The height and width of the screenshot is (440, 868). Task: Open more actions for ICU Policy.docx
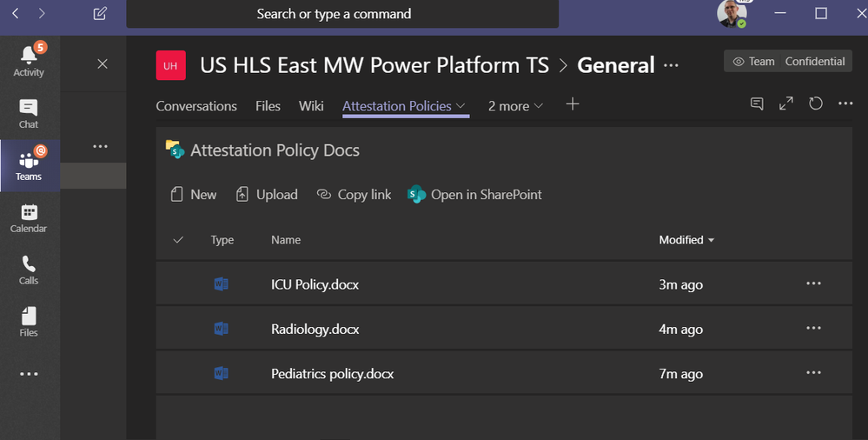814,283
